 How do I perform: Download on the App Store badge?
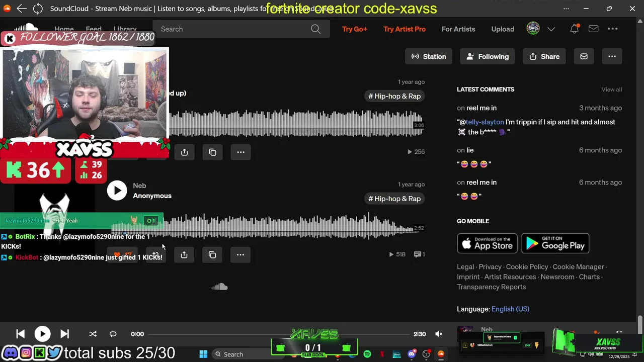(x=487, y=243)
